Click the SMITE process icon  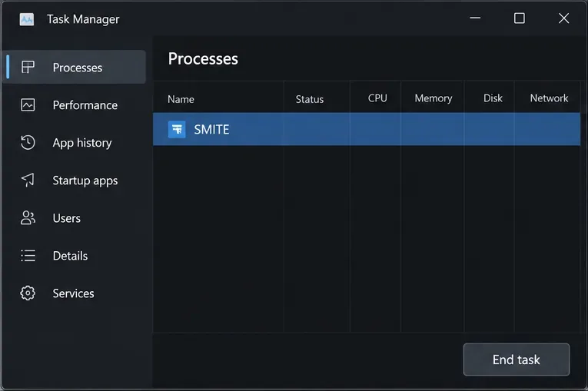pyautogui.click(x=177, y=129)
